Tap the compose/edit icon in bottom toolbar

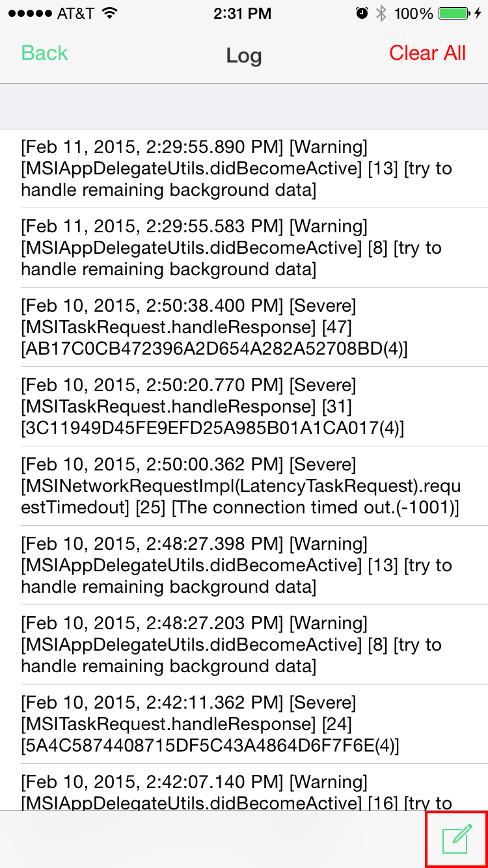tap(457, 839)
